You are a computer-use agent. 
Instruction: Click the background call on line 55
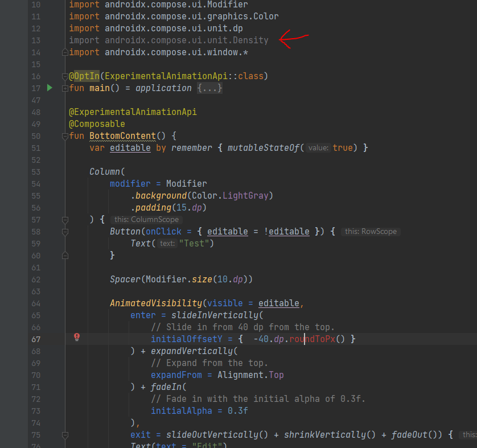coord(161,196)
